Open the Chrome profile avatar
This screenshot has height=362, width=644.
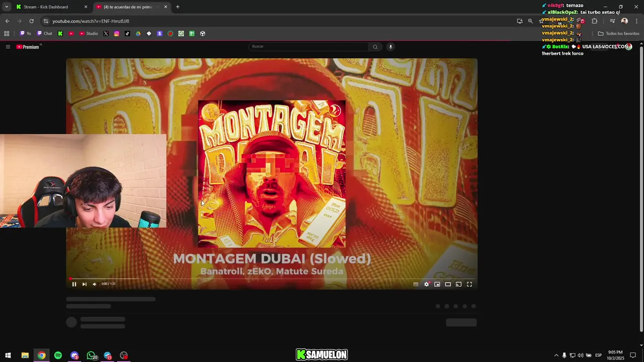tap(624, 21)
